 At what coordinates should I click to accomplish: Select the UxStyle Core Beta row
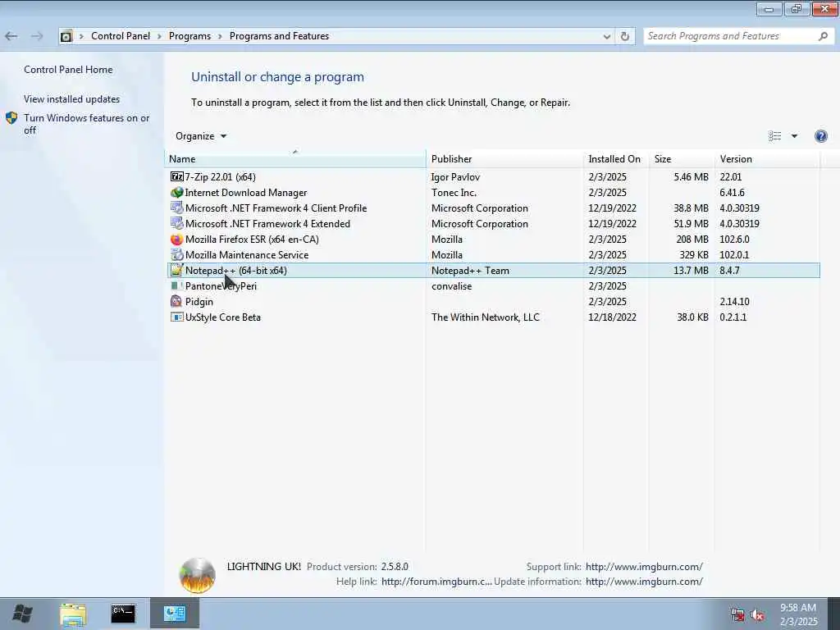click(493, 317)
